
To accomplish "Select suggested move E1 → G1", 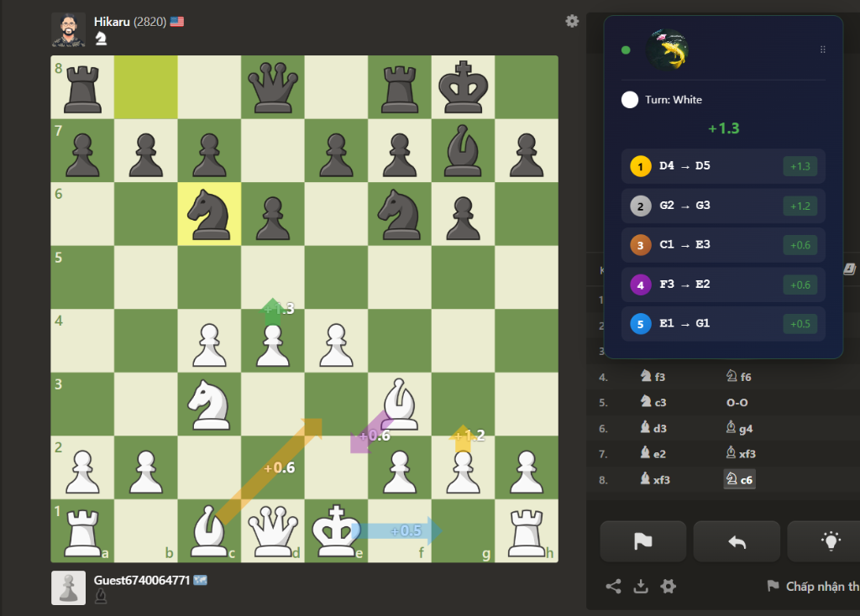I will [x=723, y=323].
